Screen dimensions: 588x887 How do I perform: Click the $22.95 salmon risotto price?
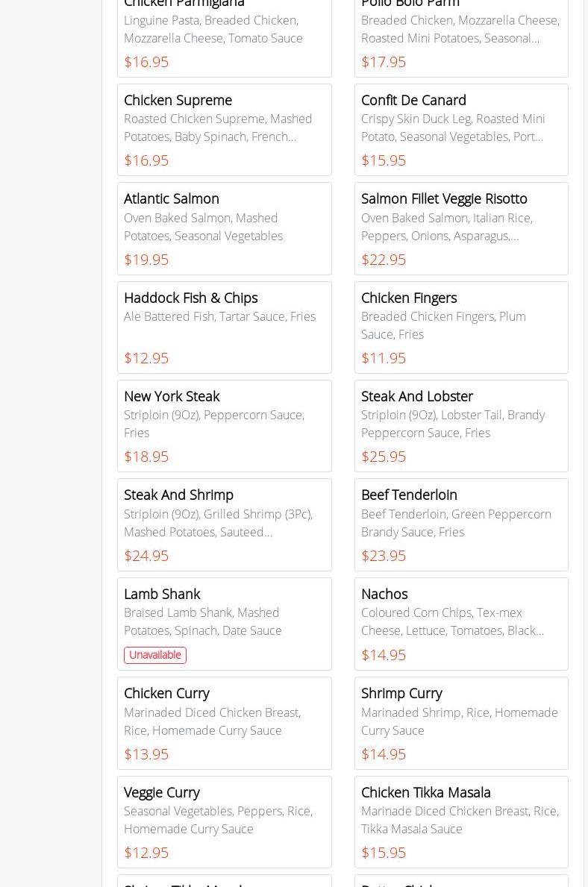pyautogui.click(x=384, y=260)
